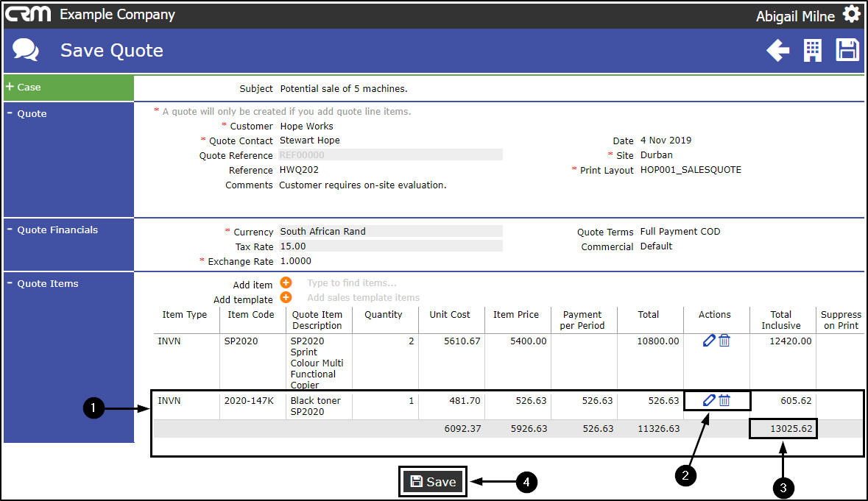Open the company building icon
Screen dimensions: 868x501
812,51
